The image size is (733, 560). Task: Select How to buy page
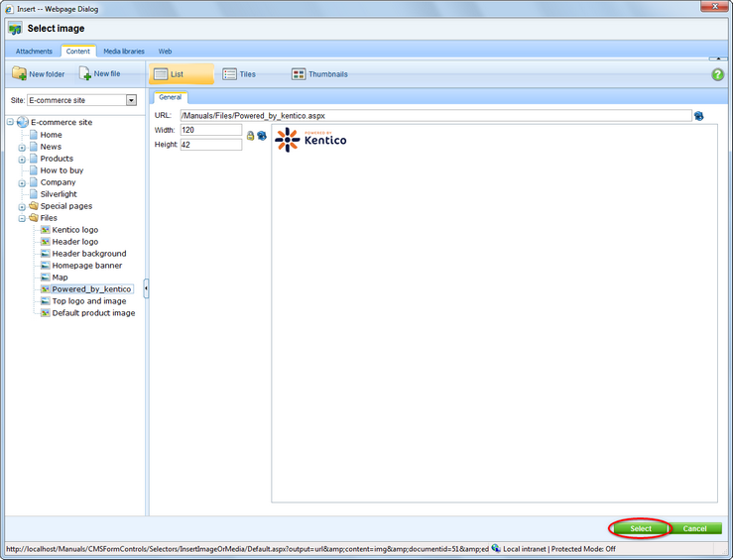tap(61, 170)
